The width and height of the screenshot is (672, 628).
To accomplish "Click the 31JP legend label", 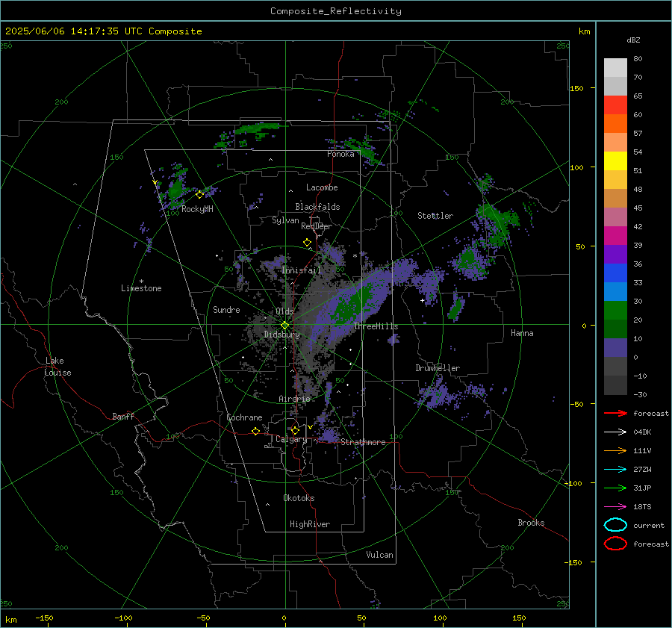I will 642,488.
